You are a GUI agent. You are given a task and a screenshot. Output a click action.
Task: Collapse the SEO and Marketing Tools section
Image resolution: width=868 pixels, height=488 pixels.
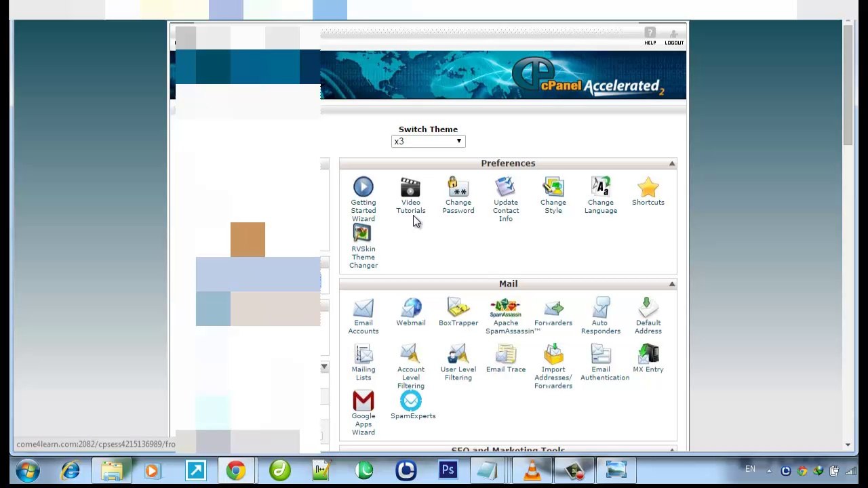[x=671, y=449]
